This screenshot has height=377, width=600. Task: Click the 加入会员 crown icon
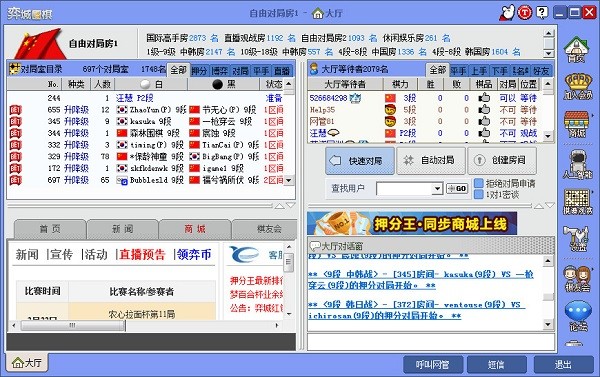pyautogui.click(x=578, y=86)
